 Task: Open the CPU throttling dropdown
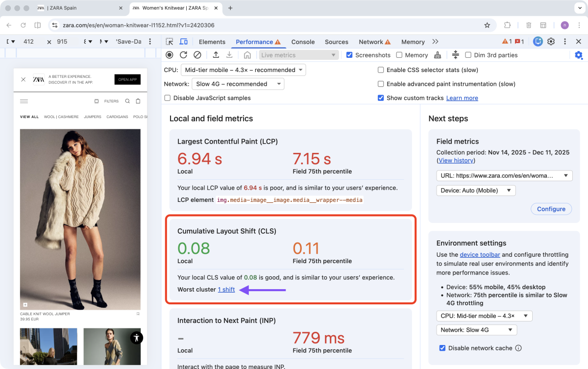(x=244, y=70)
